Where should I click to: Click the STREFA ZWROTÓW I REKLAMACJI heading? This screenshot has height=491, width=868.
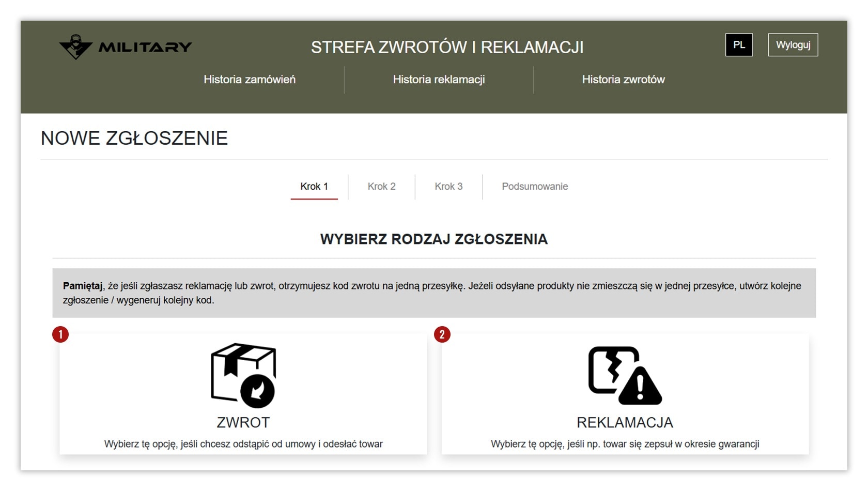click(447, 48)
